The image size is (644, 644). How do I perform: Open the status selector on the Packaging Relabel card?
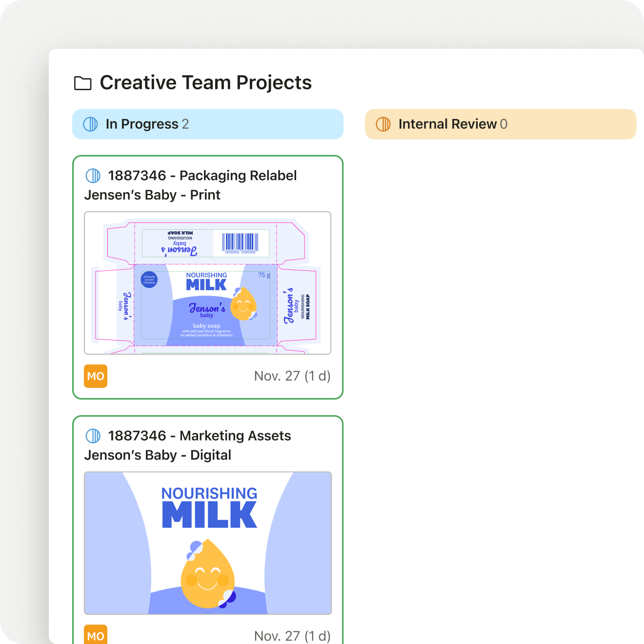tap(93, 175)
